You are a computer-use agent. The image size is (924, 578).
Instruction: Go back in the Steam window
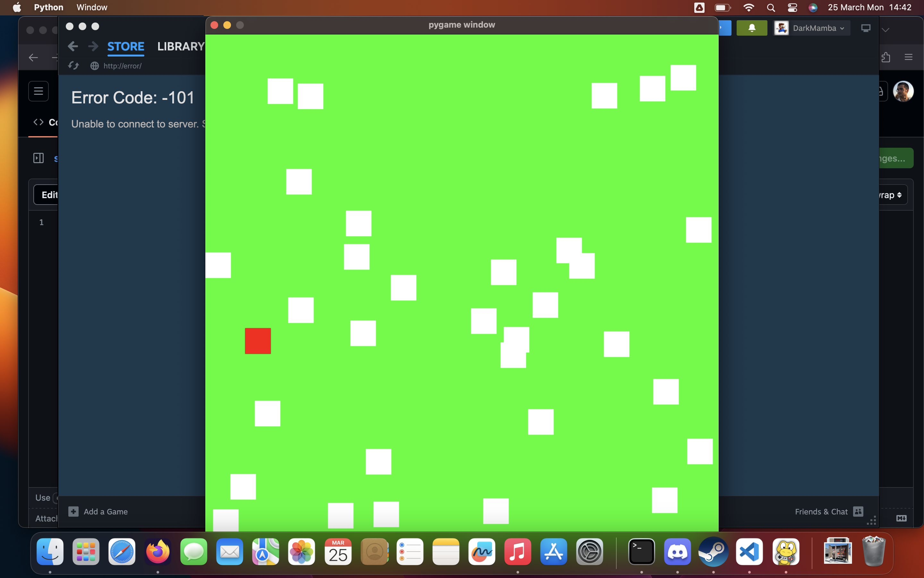click(73, 46)
